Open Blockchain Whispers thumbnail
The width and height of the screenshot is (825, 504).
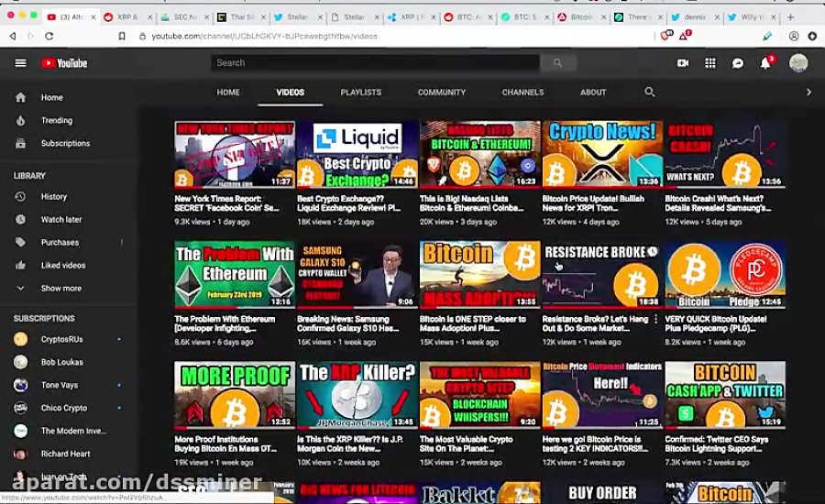[479, 395]
